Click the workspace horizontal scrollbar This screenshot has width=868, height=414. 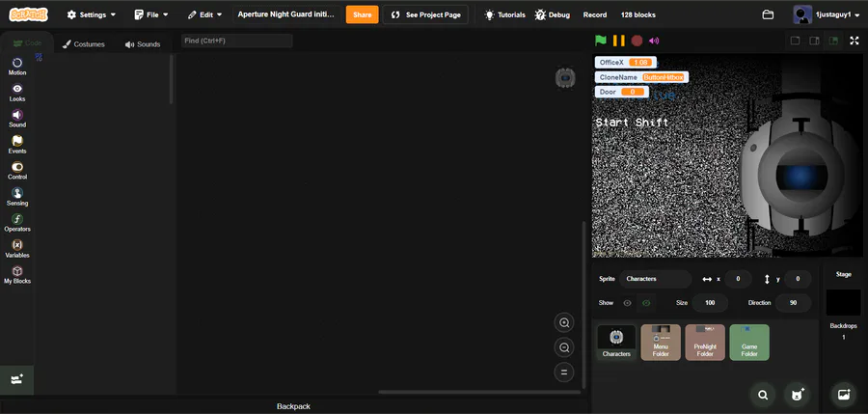click(479, 392)
